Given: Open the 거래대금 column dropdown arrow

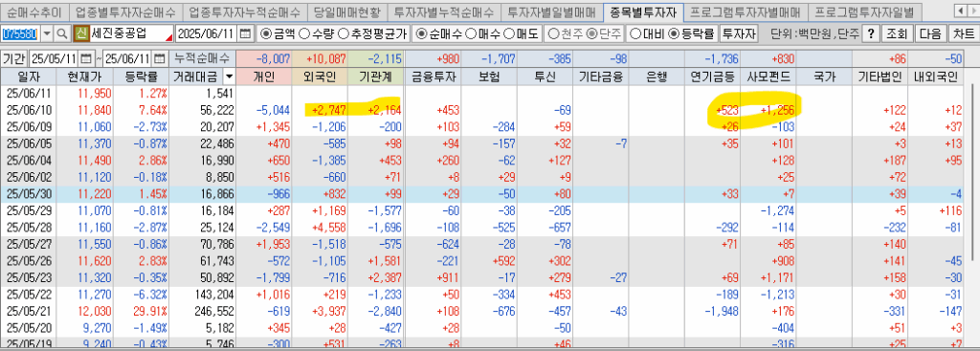Looking at the screenshot, I should [230, 77].
